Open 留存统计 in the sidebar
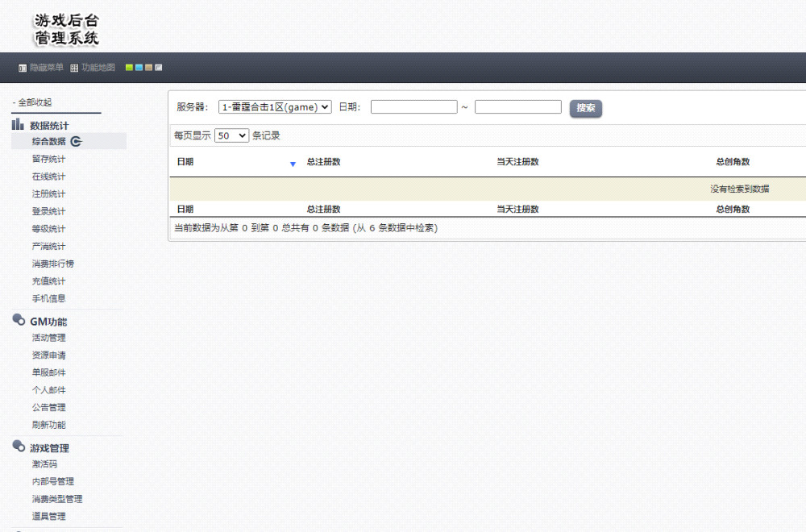 [x=48, y=159]
